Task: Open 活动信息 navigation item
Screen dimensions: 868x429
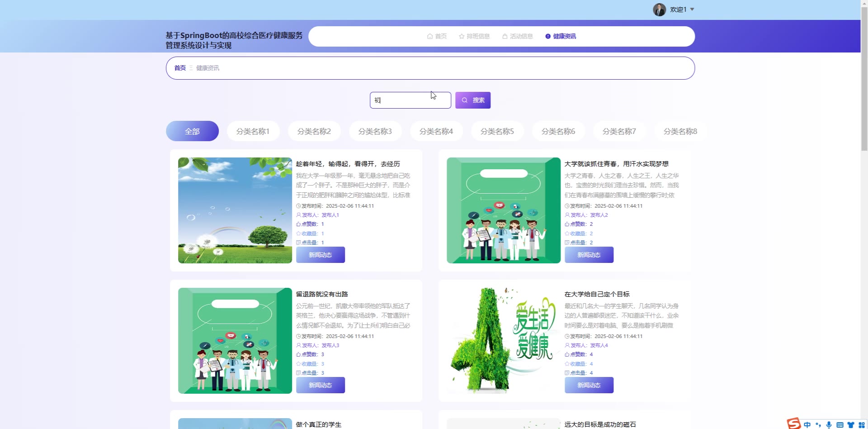Action: [x=518, y=36]
